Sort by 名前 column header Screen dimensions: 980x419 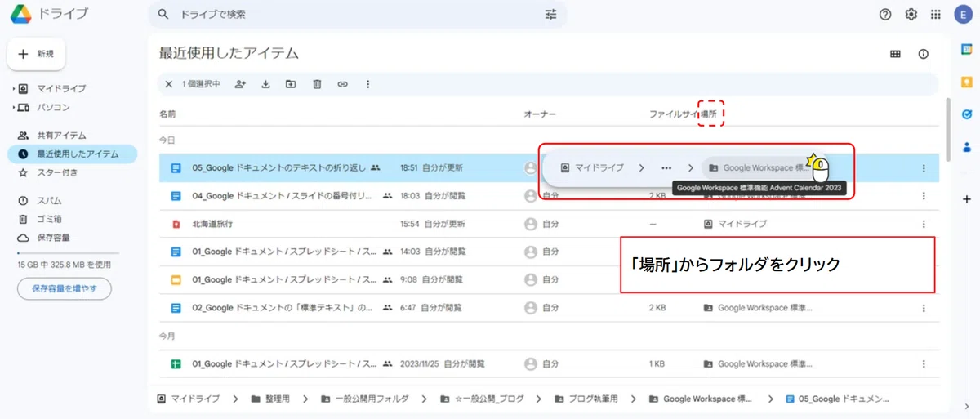167,114
